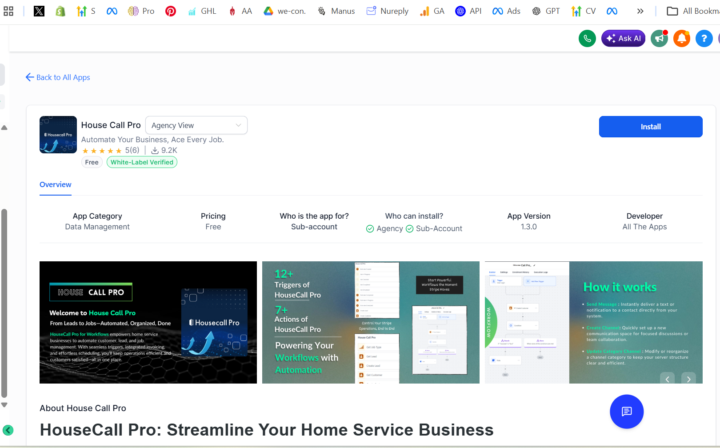Go Back to All Apps
This screenshot has width=720, height=448.
click(x=58, y=77)
